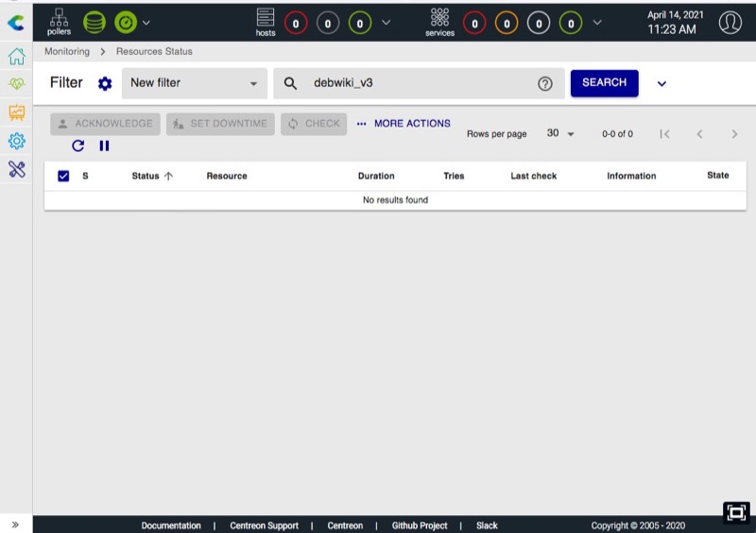The width and height of the screenshot is (756, 533).
Task: Click the Centreon logo icon
Action: [x=16, y=21]
